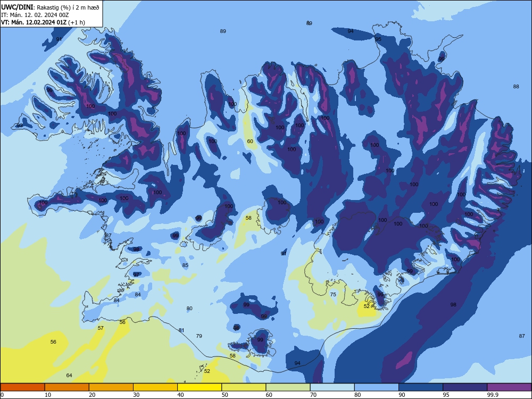Click the map humidity value '64'
The image size is (532, 399).
click(69, 375)
